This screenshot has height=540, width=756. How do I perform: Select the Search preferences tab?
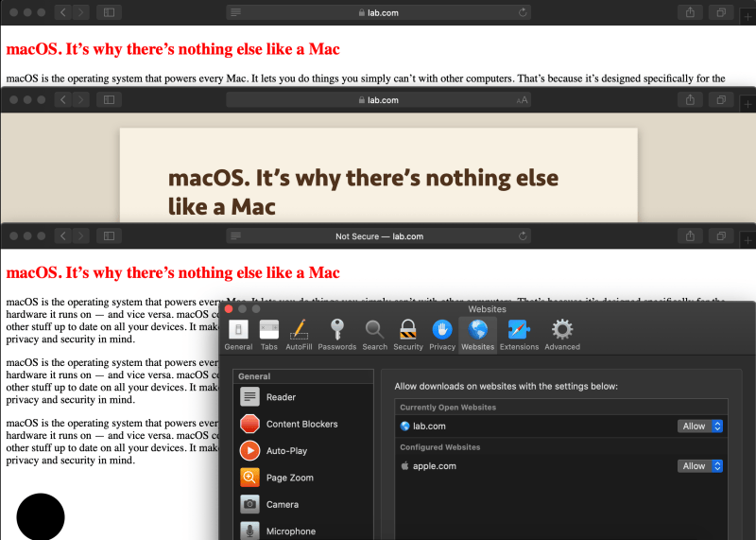(x=374, y=335)
